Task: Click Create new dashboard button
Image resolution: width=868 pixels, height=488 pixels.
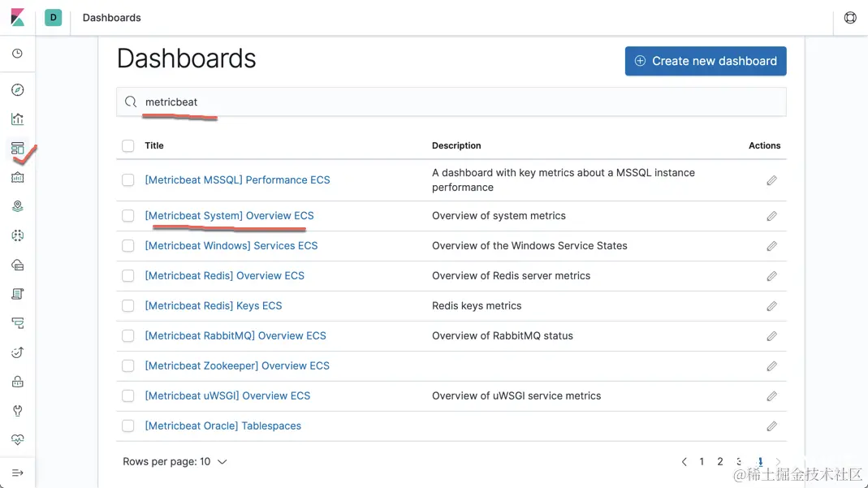Action: coord(705,61)
